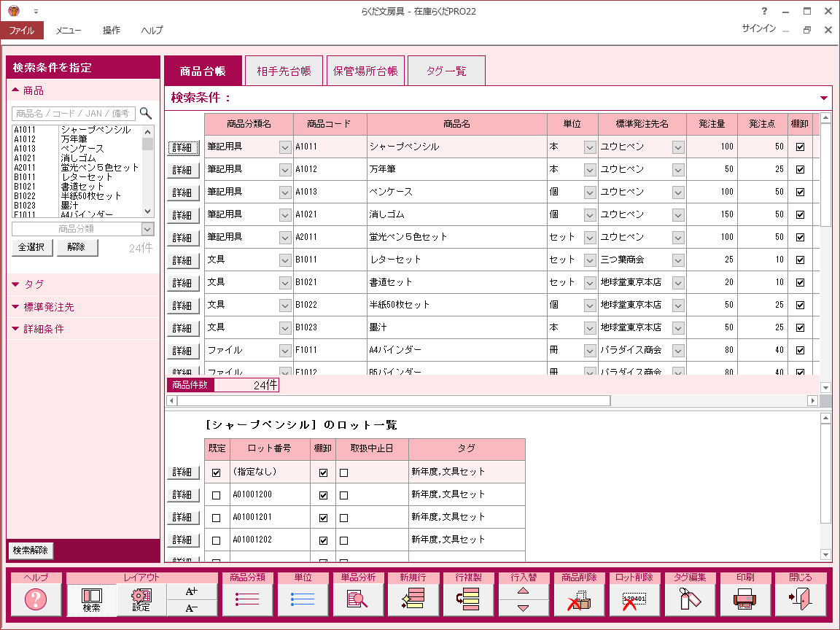This screenshot has width=840, height=630.
Task: Switch to 相手先台帳 tab
Action: coord(284,71)
